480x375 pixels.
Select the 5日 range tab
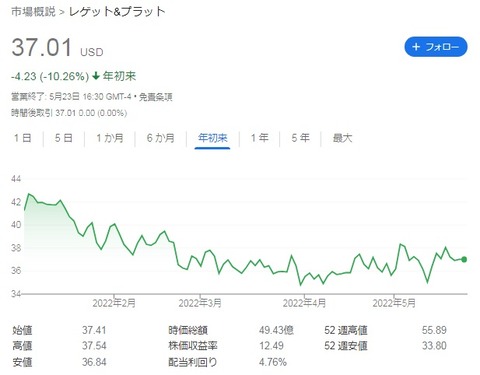point(64,138)
